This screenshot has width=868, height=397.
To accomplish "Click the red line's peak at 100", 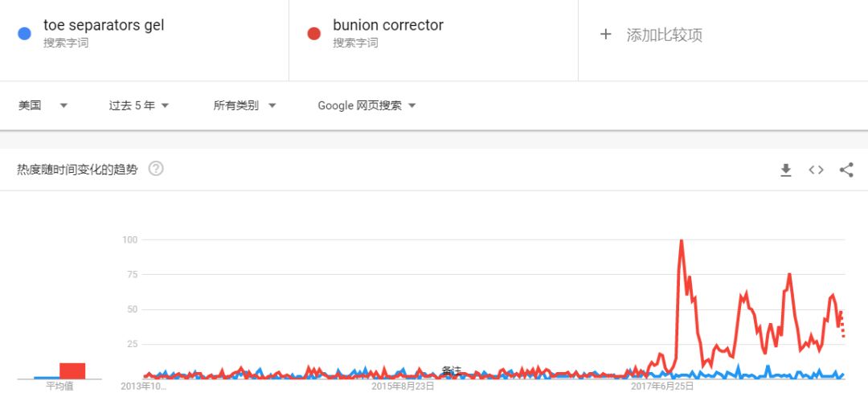I will [x=682, y=240].
